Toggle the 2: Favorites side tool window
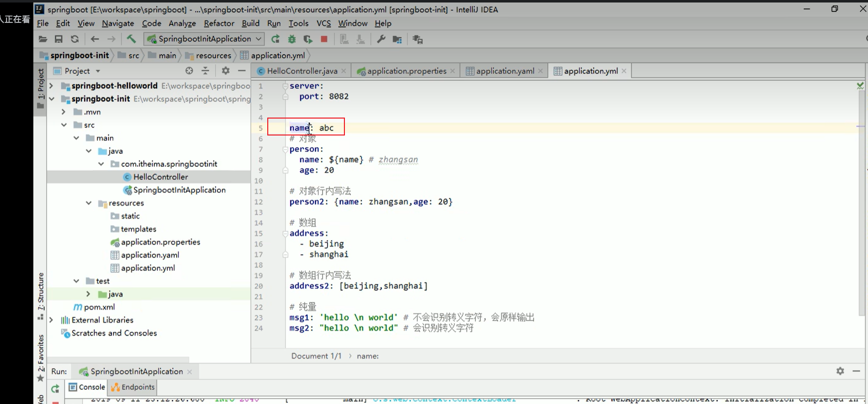 coord(40,359)
